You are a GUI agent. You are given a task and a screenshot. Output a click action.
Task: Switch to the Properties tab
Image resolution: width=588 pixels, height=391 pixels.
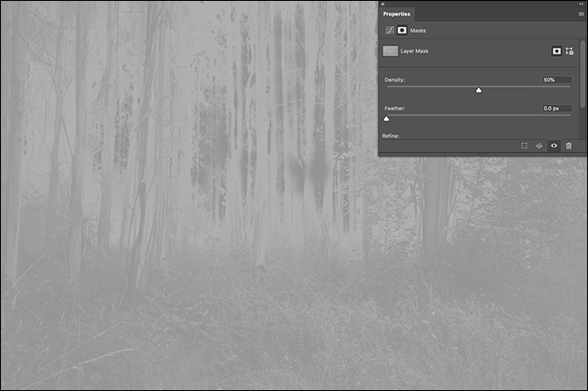(x=396, y=14)
